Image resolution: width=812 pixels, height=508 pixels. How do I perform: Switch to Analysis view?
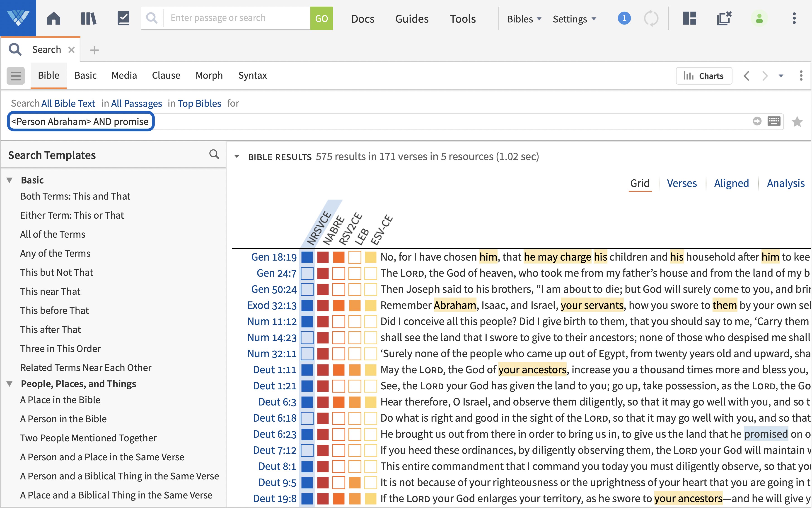point(786,183)
